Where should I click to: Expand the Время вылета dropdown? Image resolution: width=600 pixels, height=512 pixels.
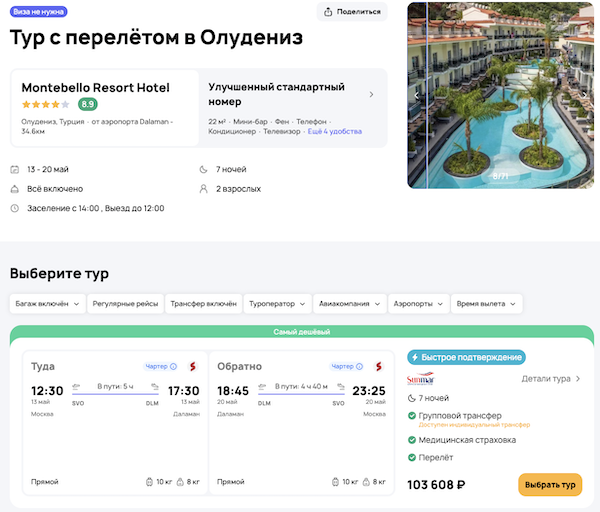pos(485,303)
